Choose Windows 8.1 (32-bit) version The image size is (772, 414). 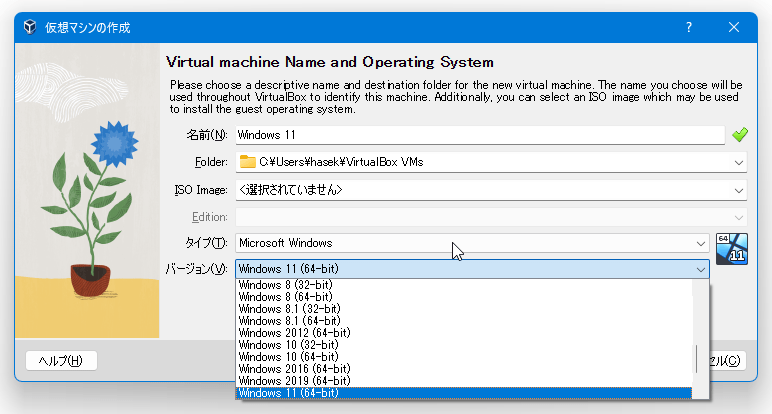coord(464,309)
